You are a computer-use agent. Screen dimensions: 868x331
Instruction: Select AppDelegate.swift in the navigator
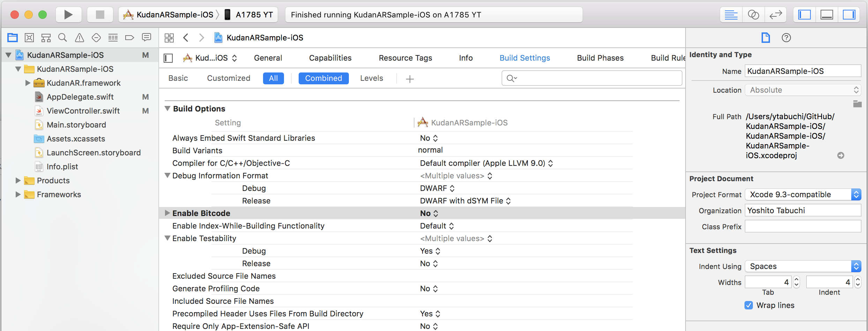[80, 97]
